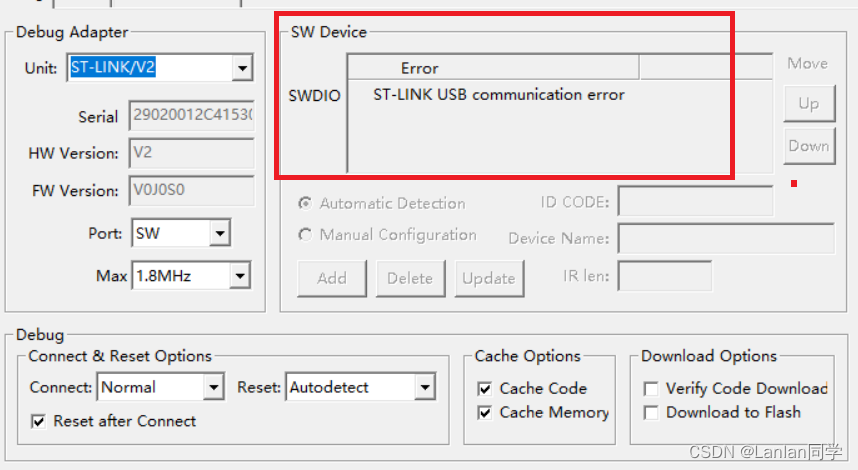858x470 pixels.
Task: Click the ID CODE input field
Action: click(x=695, y=202)
